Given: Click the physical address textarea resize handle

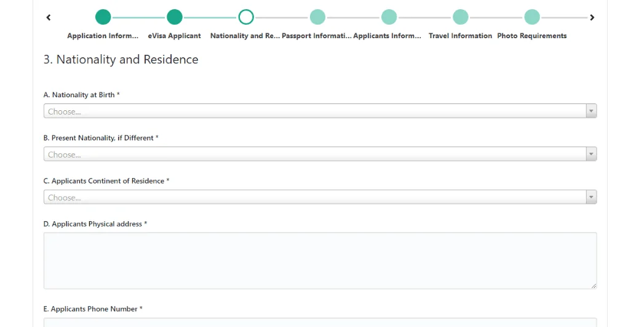Looking at the screenshot, I should [x=594, y=286].
